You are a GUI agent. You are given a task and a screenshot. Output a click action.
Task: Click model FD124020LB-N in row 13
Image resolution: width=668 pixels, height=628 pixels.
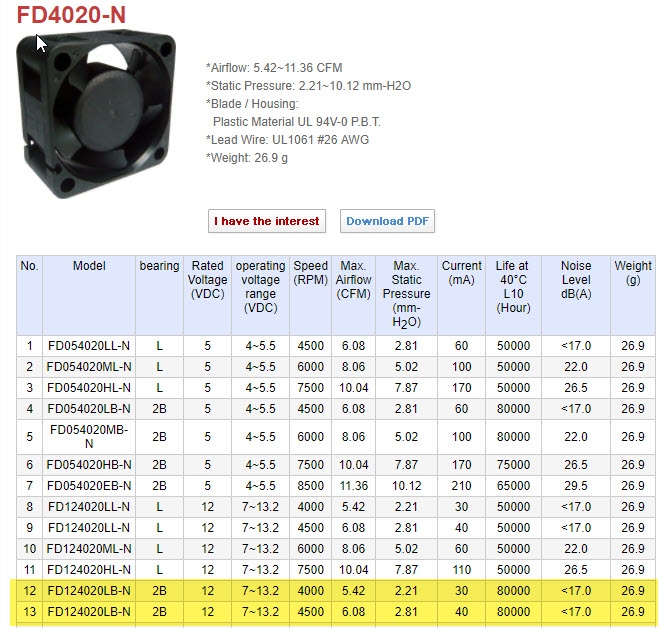tap(89, 612)
